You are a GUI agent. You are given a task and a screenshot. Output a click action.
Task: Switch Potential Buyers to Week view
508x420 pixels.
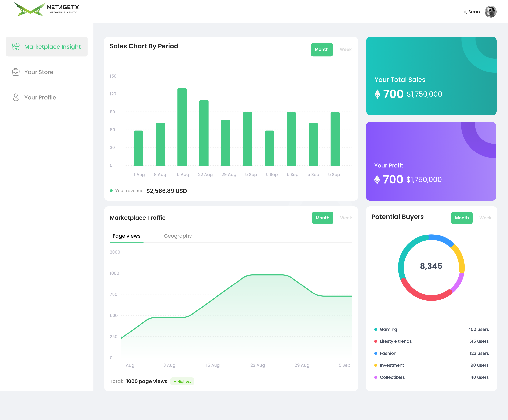tap(485, 218)
